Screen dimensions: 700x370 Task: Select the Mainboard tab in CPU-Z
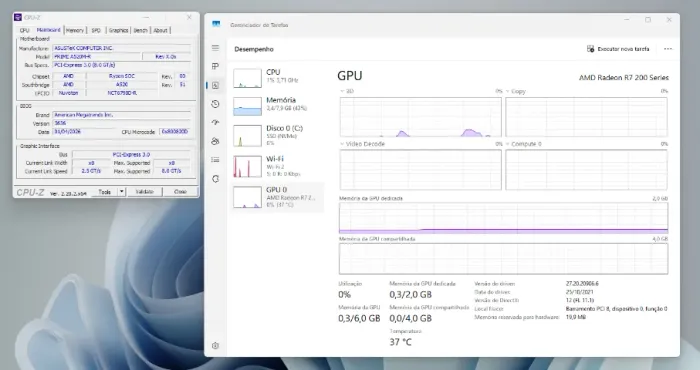(48, 30)
